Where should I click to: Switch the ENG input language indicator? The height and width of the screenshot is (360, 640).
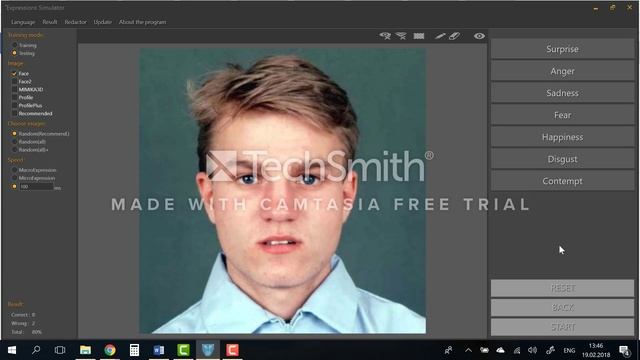click(569, 351)
